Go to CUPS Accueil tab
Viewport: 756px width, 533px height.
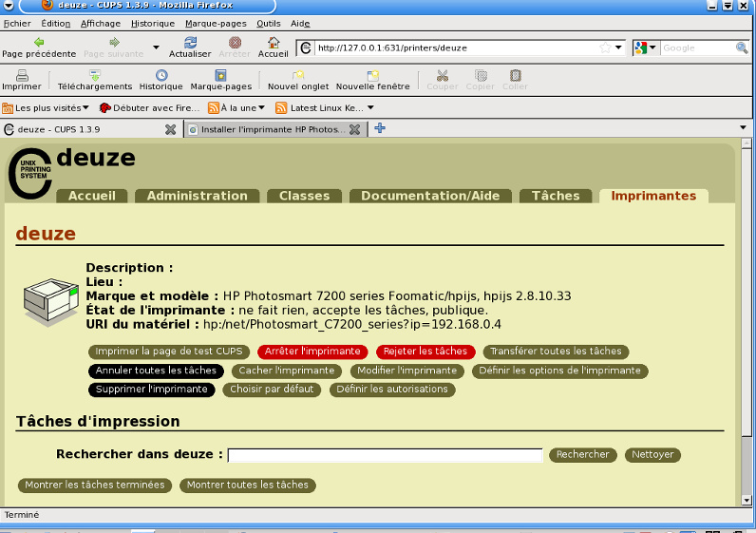pyautogui.click(x=92, y=196)
